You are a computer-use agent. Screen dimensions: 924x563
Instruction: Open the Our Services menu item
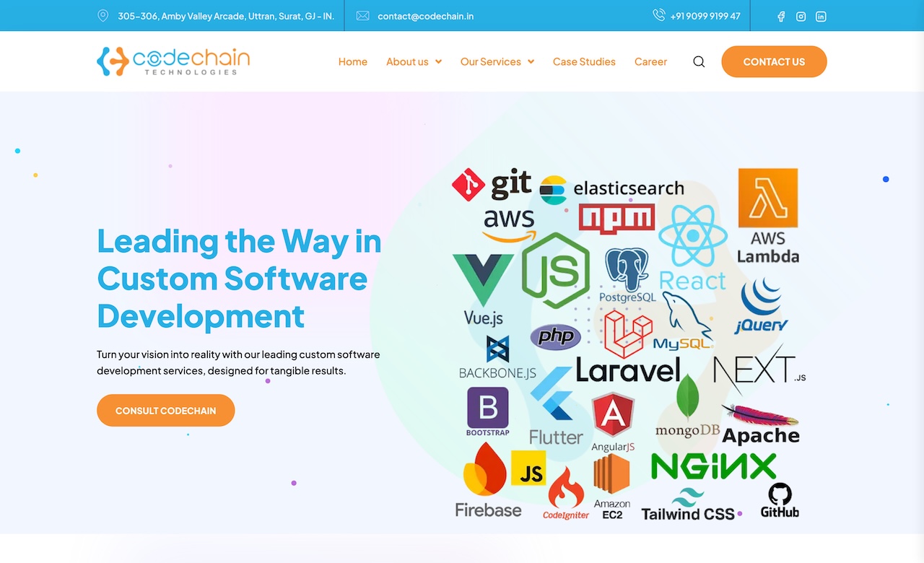pyautogui.click(x=491, y=62)
